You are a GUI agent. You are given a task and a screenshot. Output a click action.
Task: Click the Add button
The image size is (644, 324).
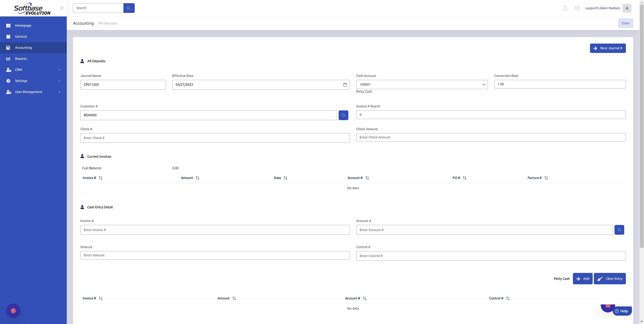point(582,279)
